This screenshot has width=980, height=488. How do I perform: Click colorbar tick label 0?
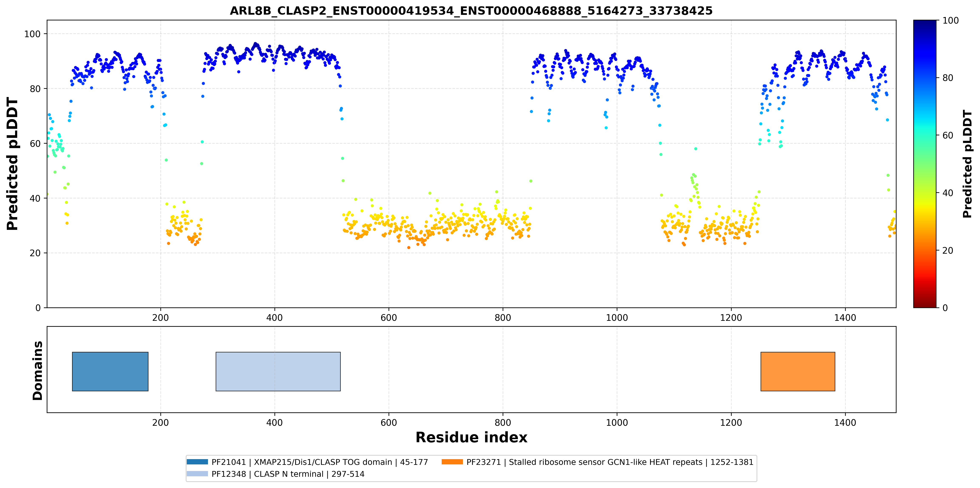click(945, 308)
